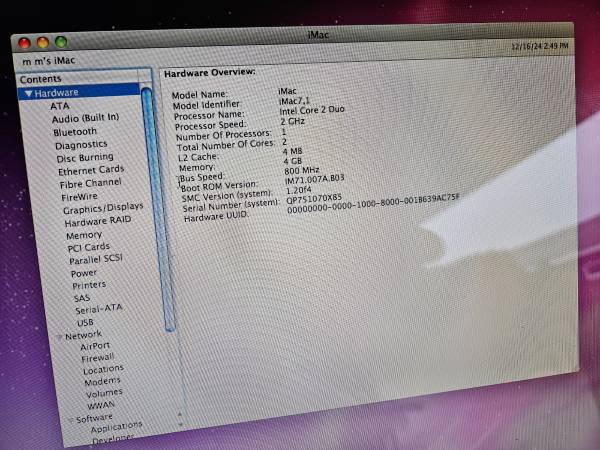
Task: Select Volumes under Network
Action: [x=104, y=393]
